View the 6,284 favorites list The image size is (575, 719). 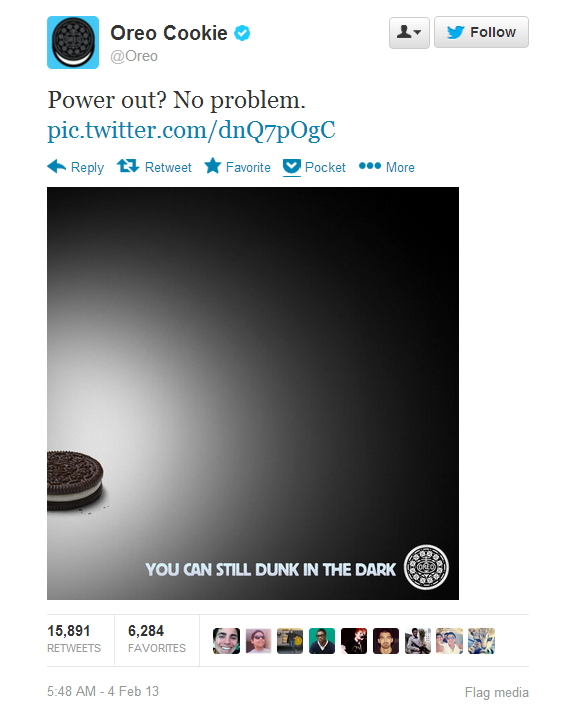pos(157,638)
